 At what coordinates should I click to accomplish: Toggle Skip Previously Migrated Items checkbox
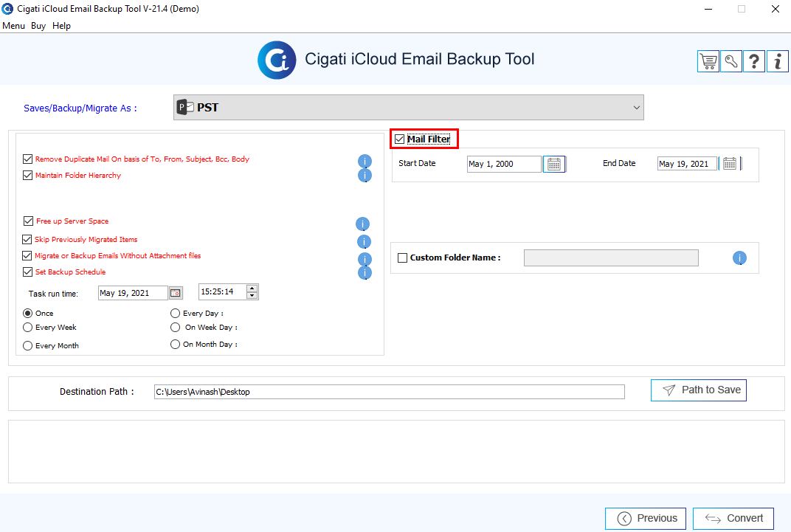(27, 240)
